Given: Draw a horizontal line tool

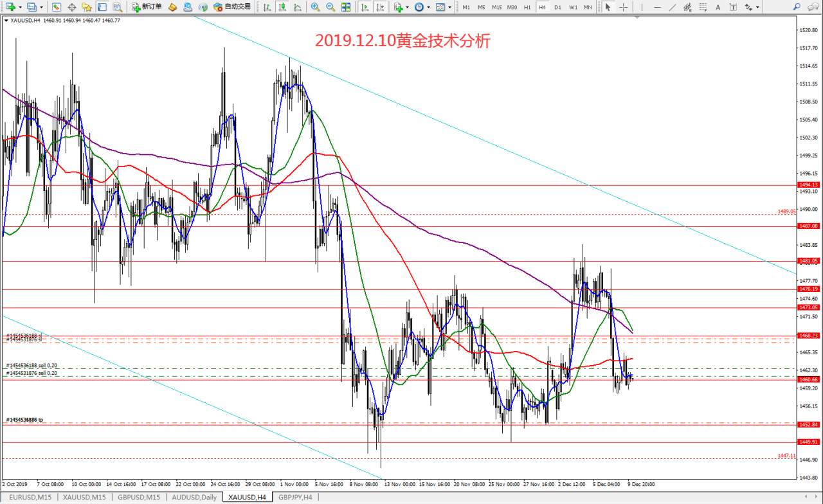Looking at the screenshot, I should click(656, 6).
